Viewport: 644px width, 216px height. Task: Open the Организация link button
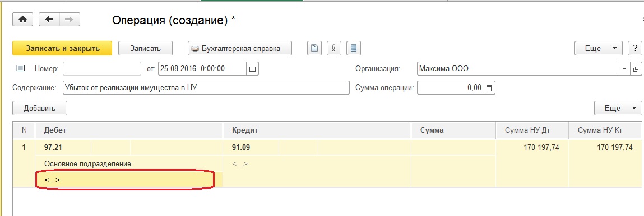pos(636,69)
